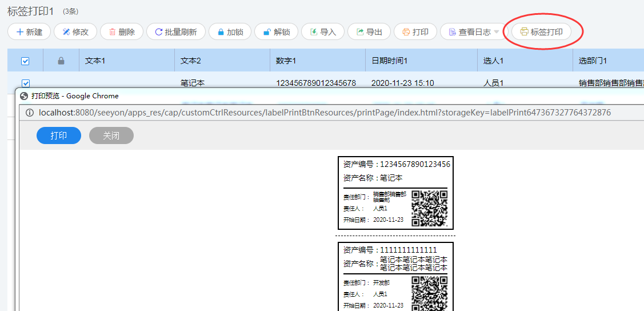Uncheck the checkbox on the 笔记本 row
Screen dimensions: 644x311
tap(25, 83)
